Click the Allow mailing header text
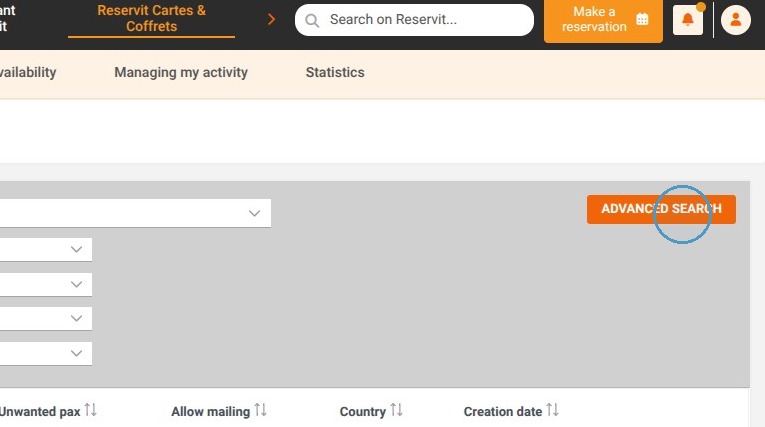The image size is (765, 427). (210, 412)
